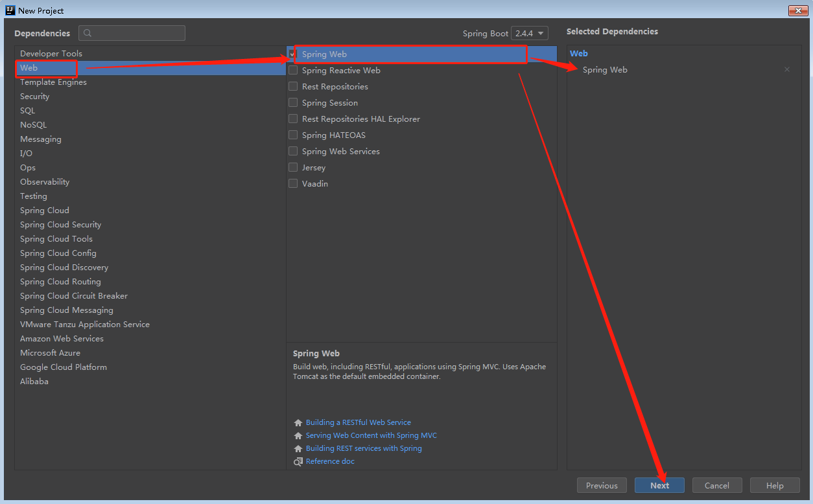Select the Messaging category
Image resolution: width=813 pixels, height=504 pixels.
[x=150, y=139]
